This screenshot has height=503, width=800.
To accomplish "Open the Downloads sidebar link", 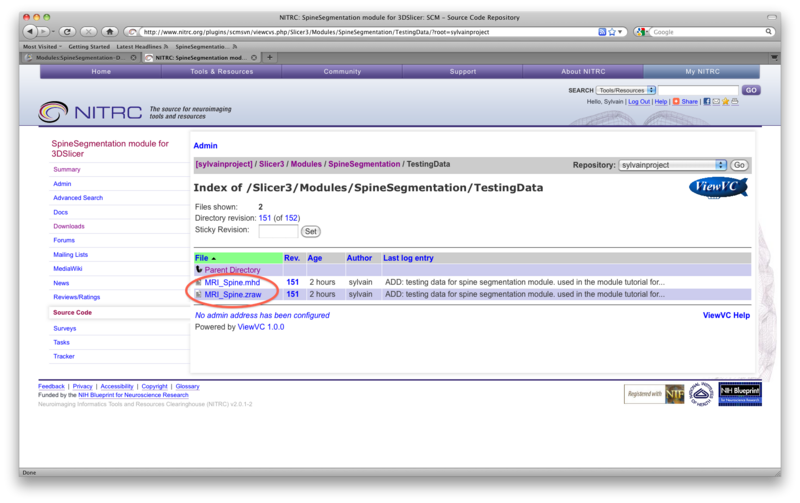I will coord(69,226).
